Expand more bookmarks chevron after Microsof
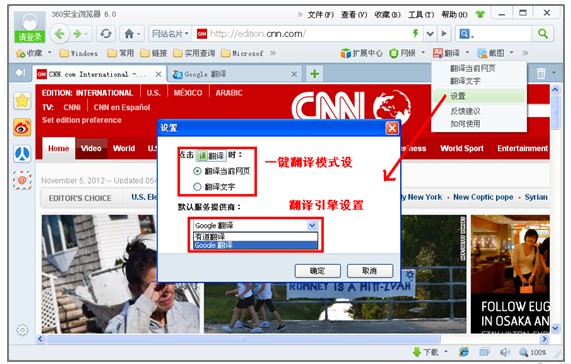 click(x=273, y=53)
